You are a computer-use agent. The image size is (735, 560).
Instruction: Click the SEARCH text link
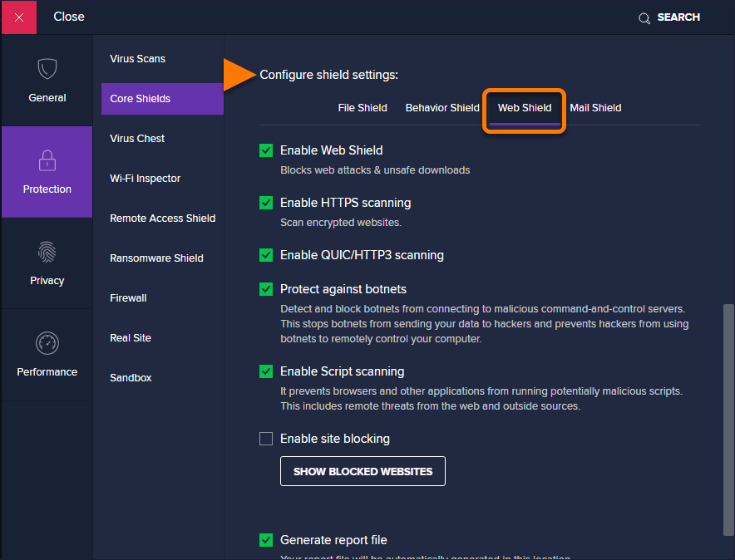[678, 17]
